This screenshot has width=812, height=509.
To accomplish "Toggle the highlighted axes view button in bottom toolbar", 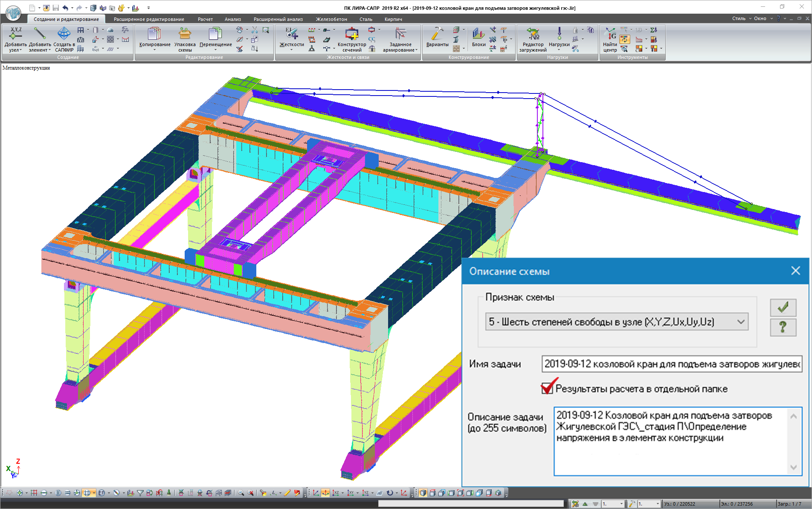I will [x=325, y=493].
